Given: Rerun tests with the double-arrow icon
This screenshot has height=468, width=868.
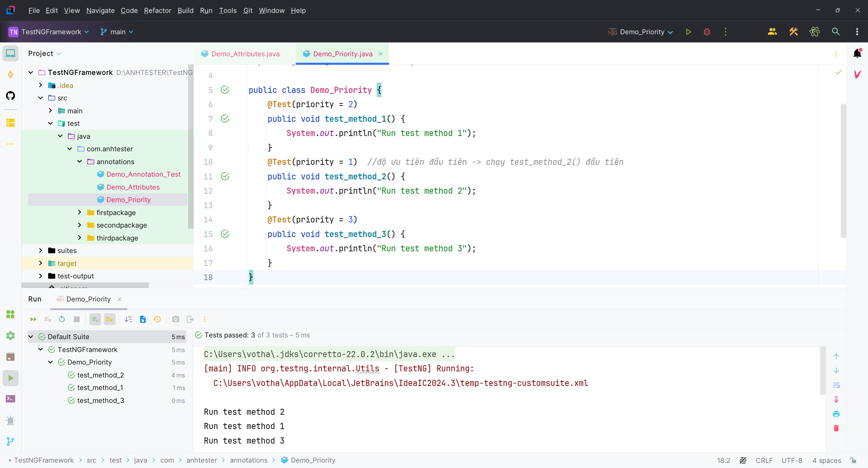Looking at the screenshot, I should 33,319.
